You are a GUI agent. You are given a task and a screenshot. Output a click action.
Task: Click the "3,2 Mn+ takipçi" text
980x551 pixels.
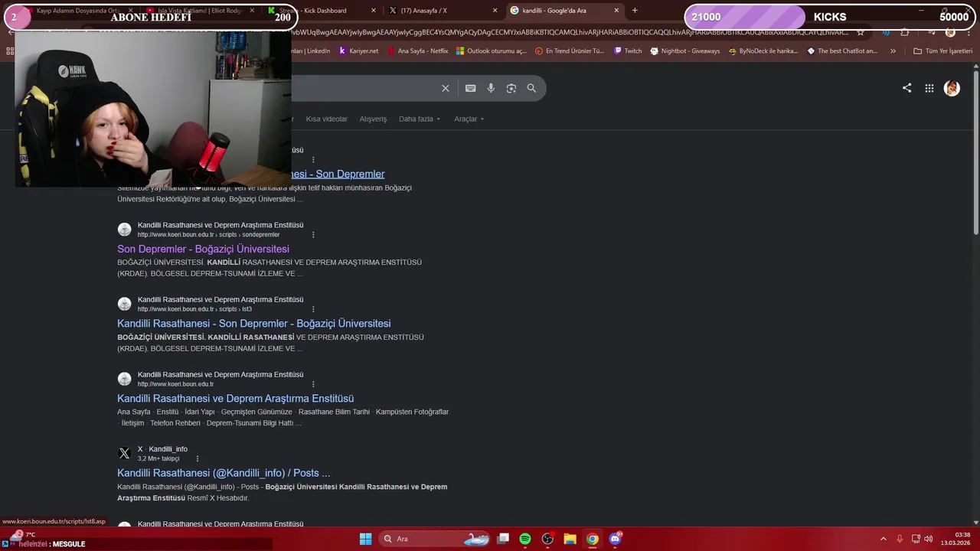(158, 459)
